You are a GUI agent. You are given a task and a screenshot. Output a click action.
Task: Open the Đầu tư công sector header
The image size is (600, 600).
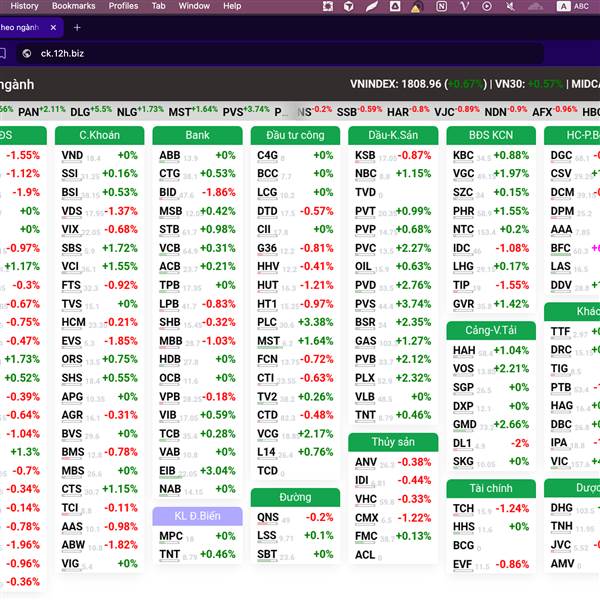295,135
